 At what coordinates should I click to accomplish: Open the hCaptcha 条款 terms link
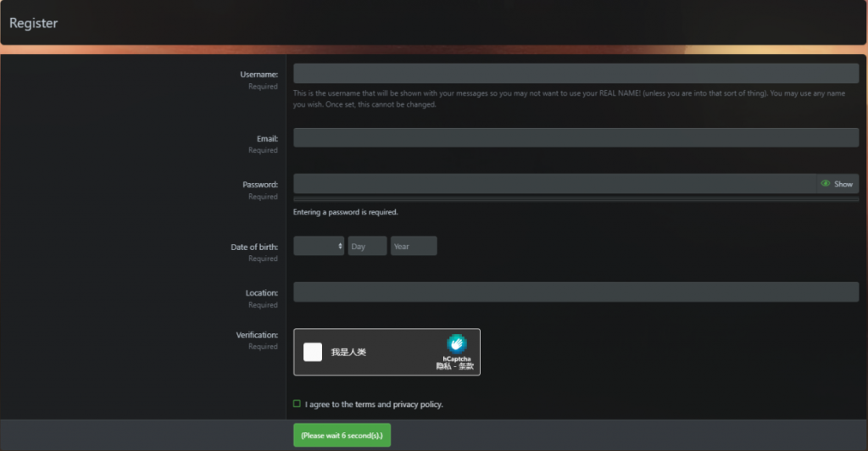point(467,366)
